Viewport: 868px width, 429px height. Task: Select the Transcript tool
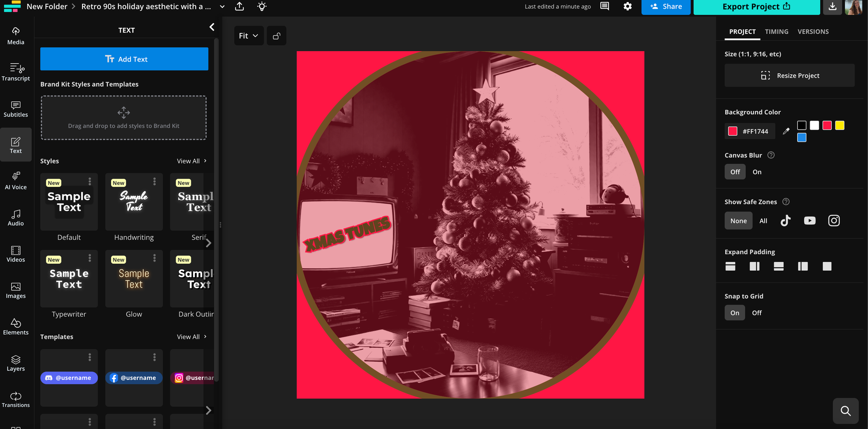click(x=16, y=72)
